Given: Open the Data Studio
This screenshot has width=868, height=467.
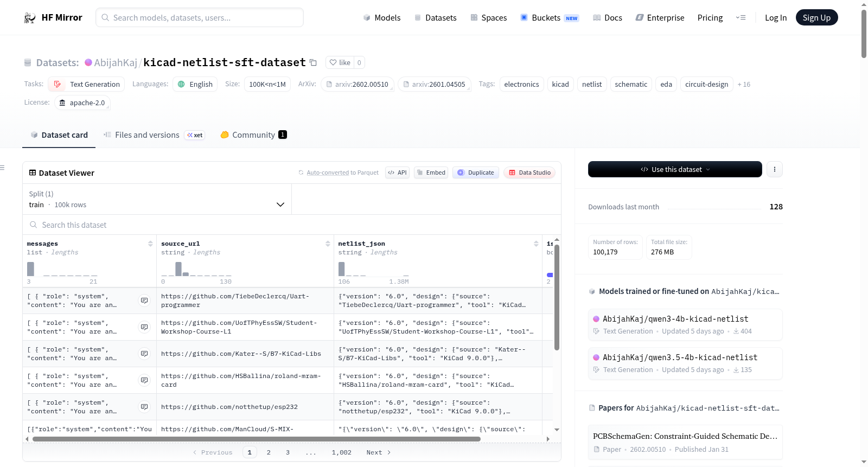Looking at the screenshot, I should [529, 172].
